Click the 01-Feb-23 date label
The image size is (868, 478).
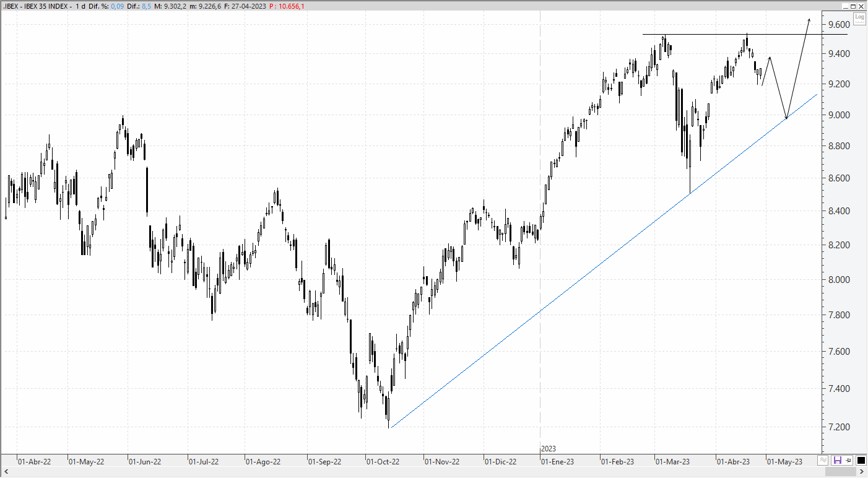tap(618, 461)
